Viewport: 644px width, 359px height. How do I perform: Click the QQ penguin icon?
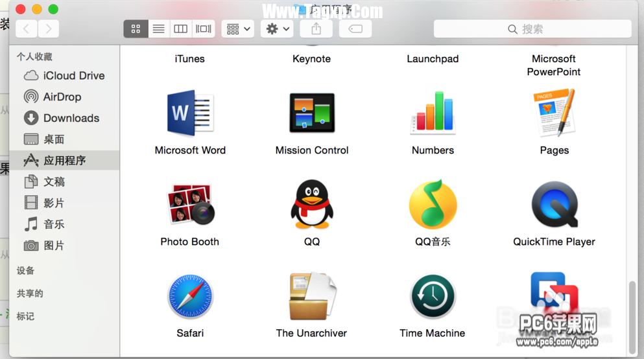(x=312, y=204)
